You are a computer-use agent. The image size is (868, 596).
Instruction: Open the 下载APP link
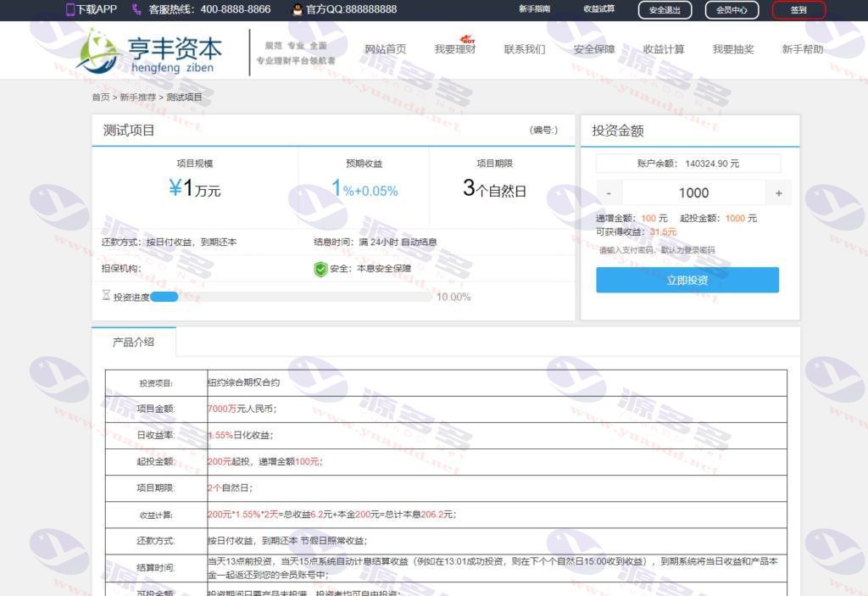(97, 9)
